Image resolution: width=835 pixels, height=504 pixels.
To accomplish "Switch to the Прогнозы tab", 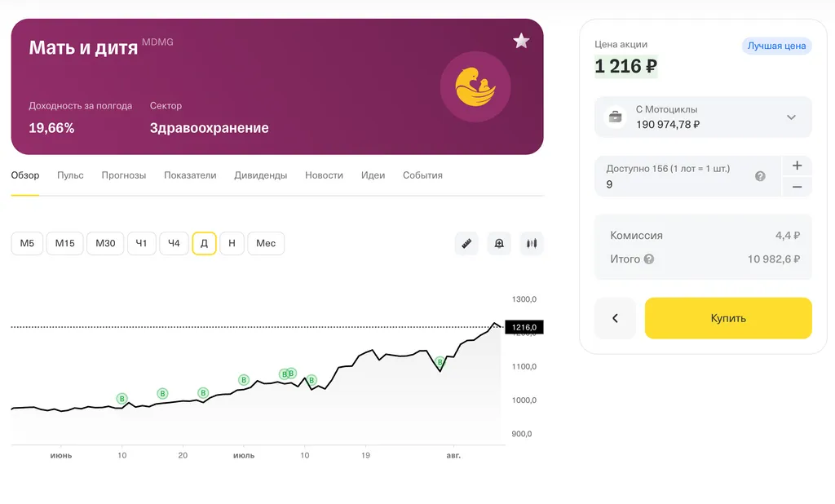I will pos(124,175).
